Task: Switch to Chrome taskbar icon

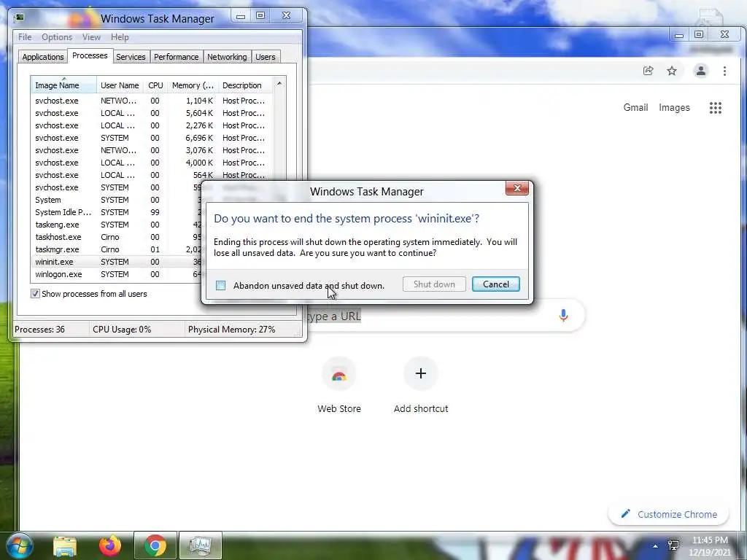Action: (x=155, y=545)
